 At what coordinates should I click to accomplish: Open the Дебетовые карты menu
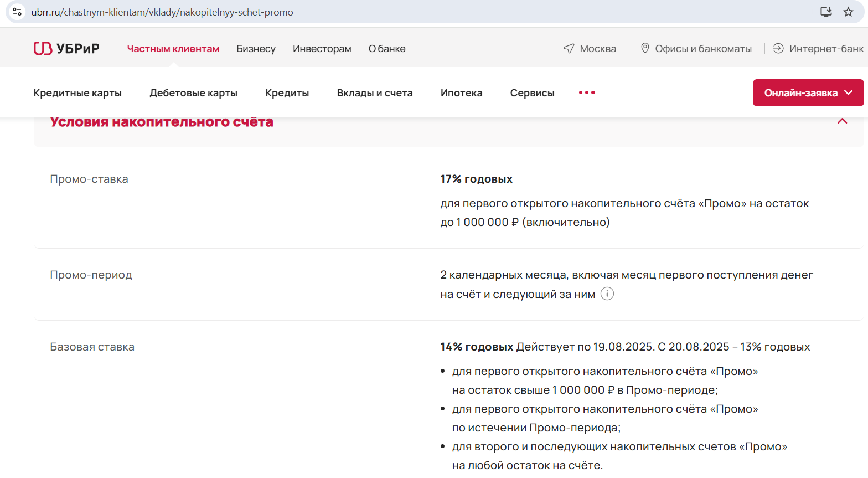194,93
